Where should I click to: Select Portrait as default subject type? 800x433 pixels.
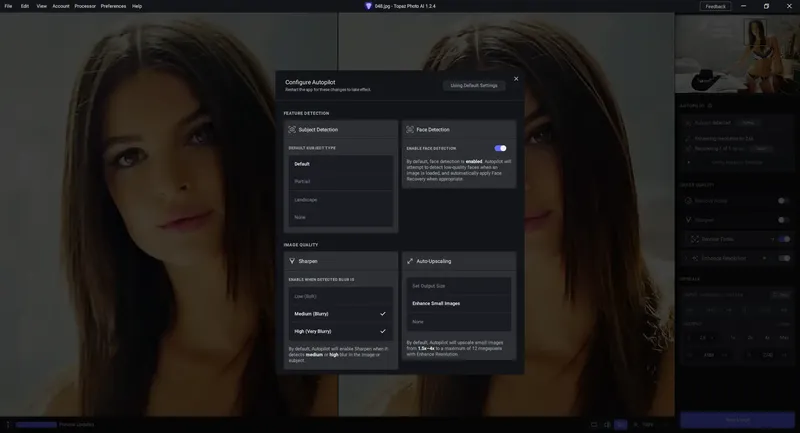pos(340,182)
